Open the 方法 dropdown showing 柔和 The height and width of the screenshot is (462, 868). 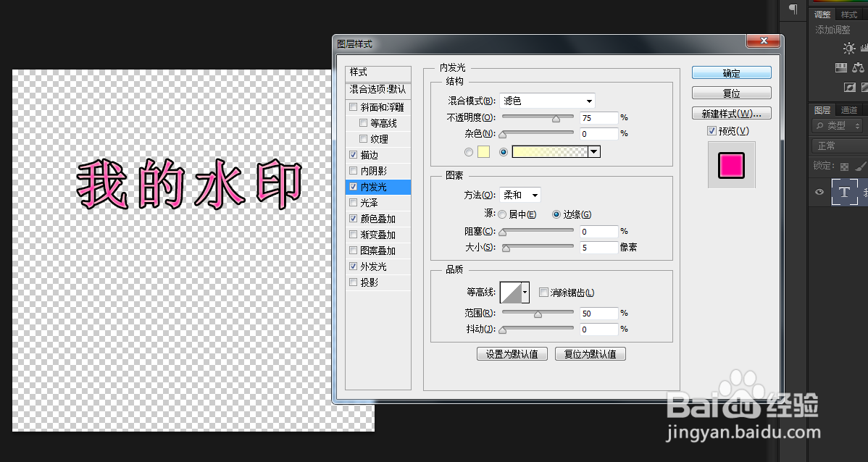pyautogui.click(x=519, y=195)
